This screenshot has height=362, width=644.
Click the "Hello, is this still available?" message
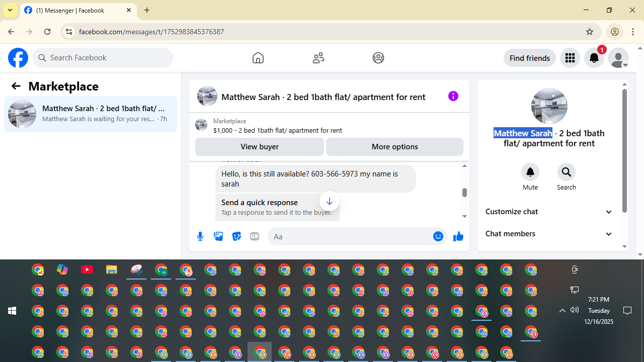click(x=315, y=179)
